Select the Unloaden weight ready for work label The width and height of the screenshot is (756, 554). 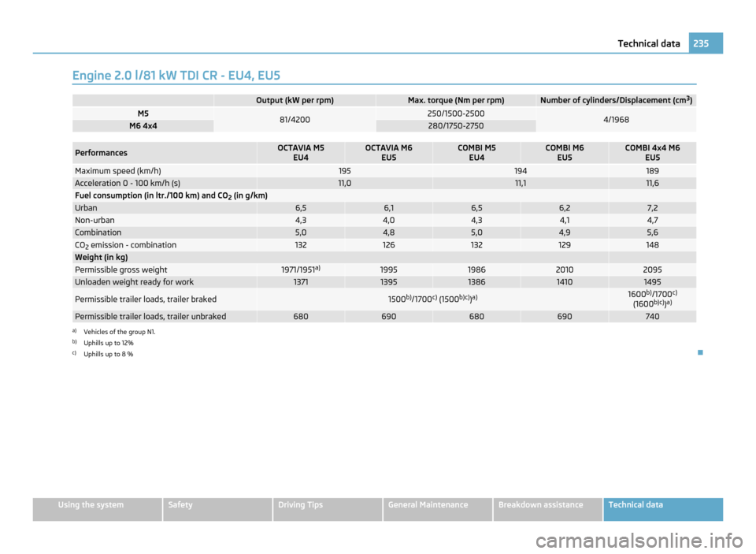click(x=134, y=282)
